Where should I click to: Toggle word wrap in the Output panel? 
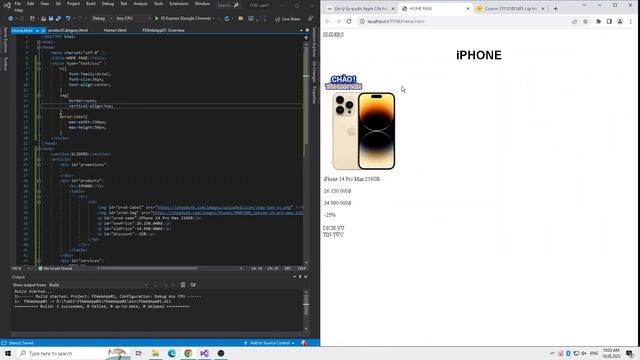pos(193,285)
